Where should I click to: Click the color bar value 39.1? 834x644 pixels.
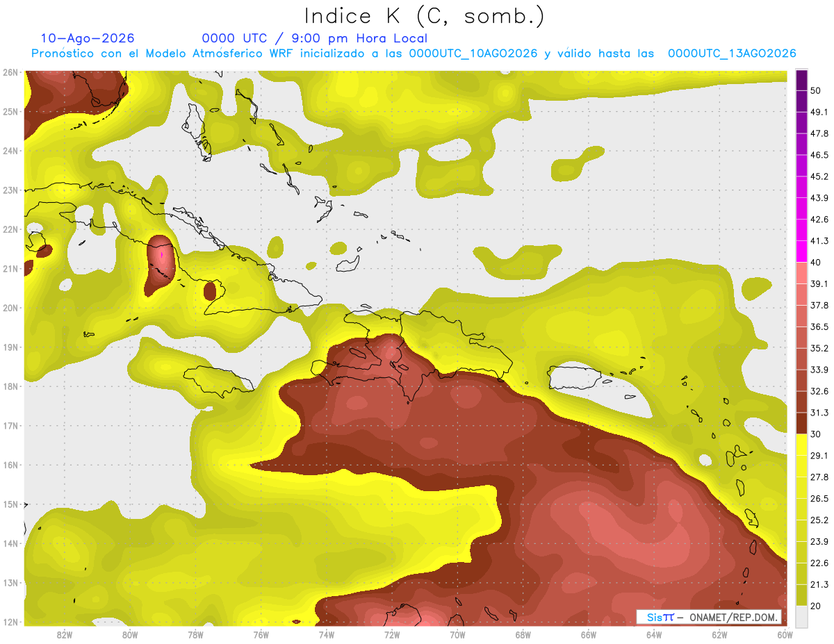point(819,284)
